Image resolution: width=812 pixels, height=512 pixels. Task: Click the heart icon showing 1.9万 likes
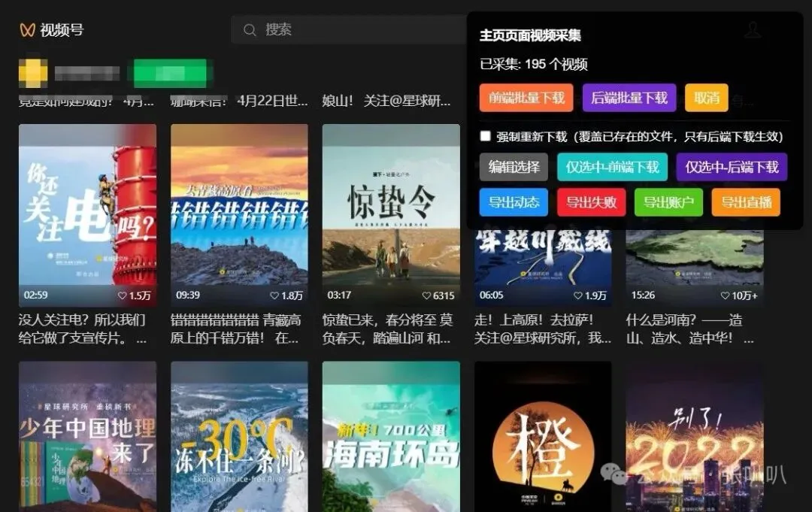pos(578,295)
